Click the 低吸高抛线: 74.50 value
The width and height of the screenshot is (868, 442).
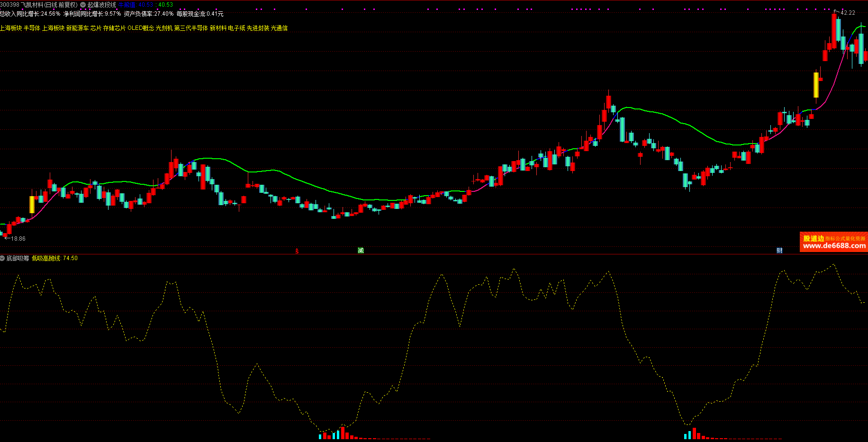[54, 258]
